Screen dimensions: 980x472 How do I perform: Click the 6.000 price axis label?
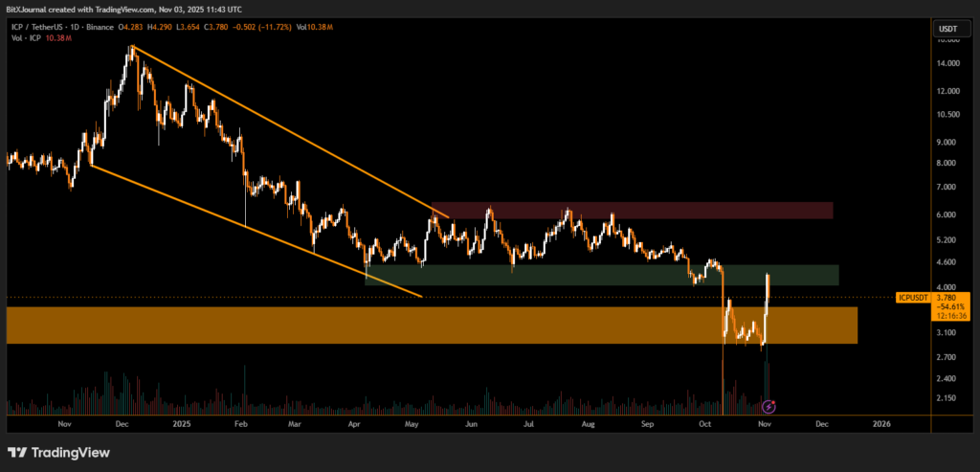(948, 214)
